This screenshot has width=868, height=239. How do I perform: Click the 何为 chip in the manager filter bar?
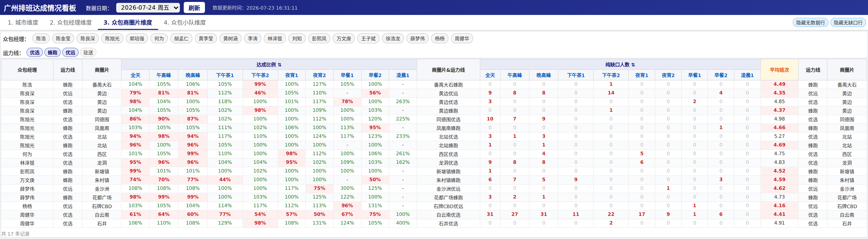point(159,39)
